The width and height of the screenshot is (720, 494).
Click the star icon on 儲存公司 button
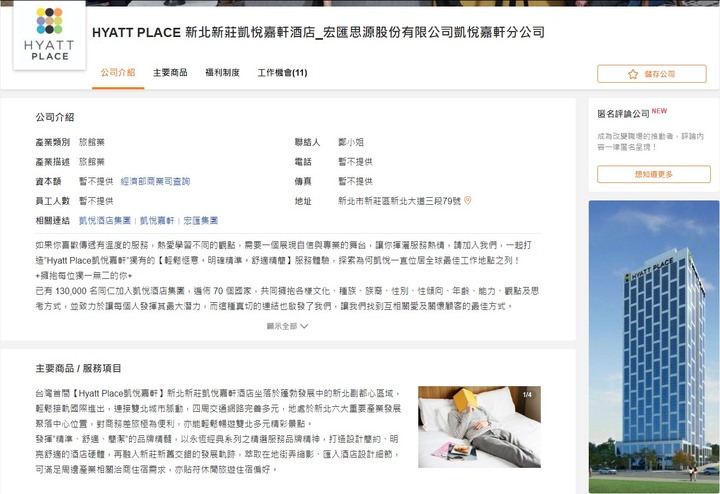[x=633, y=74]
